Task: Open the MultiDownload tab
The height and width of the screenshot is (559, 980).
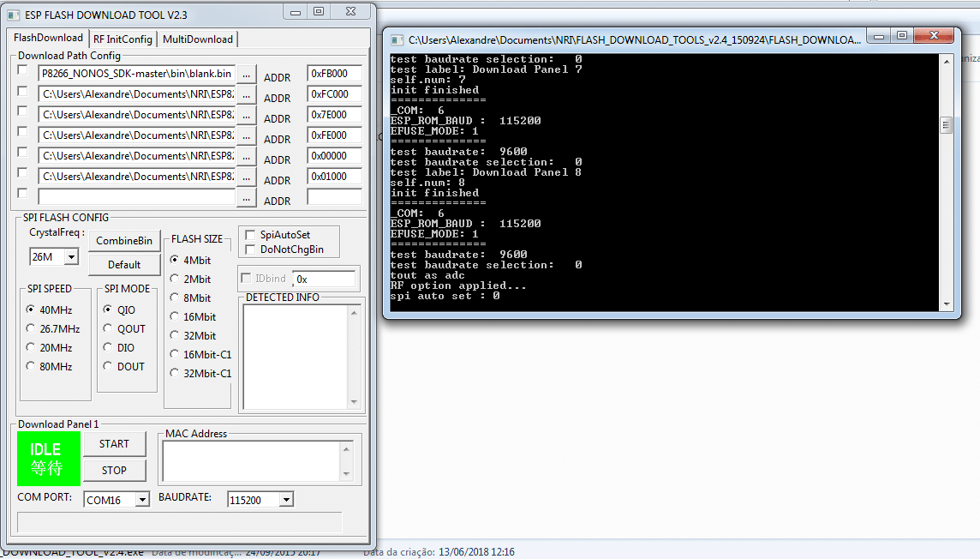Action: (x=198, y=39)
